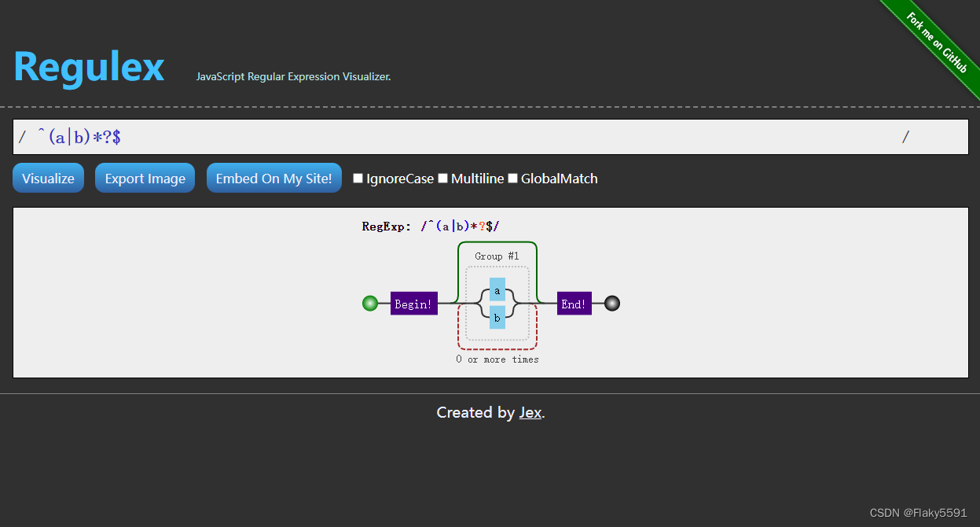Viewport: 980px width, 527px height.
Task: Click the 'b' character node
Action: (497, 317)
